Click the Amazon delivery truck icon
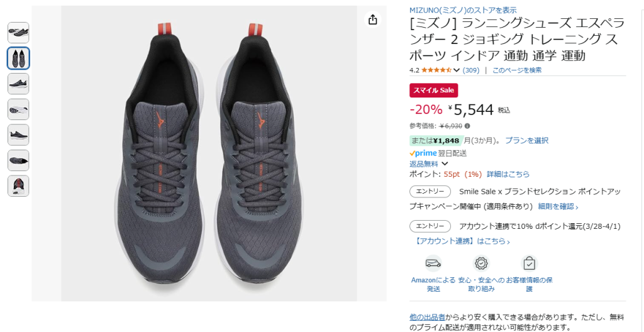 click(x=433, y=263)
